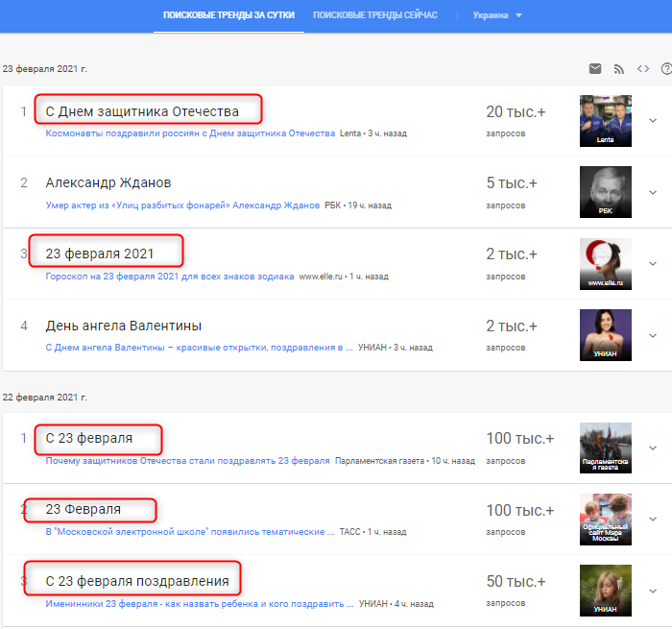Click the Парламентская газета thumbnail
Image resolution: width=672 pixels, height=629 pixels.
605,448
